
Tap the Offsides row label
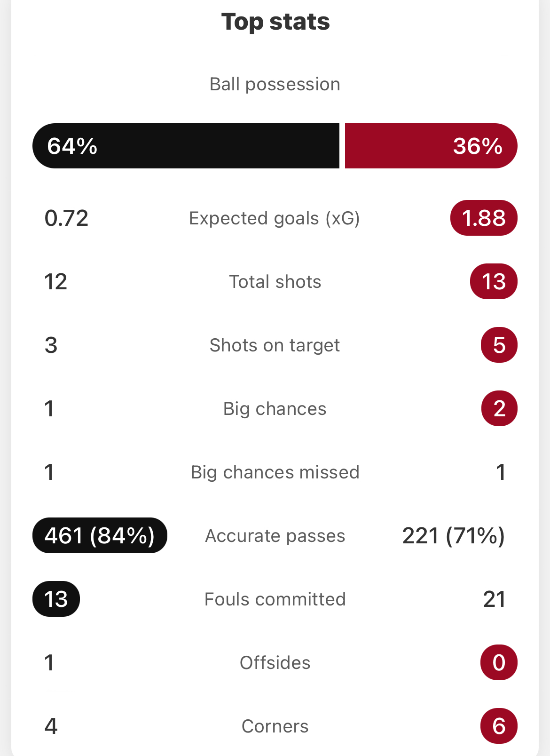coord(275,663)
